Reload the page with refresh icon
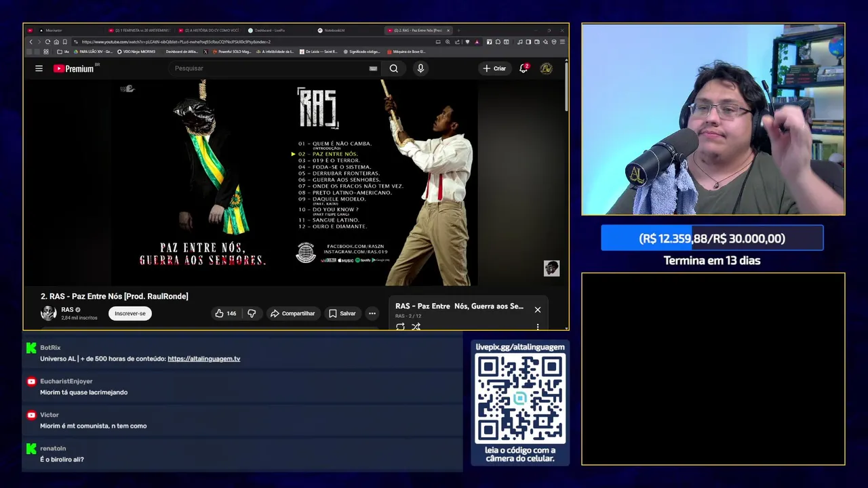 (x=47, y=42)
